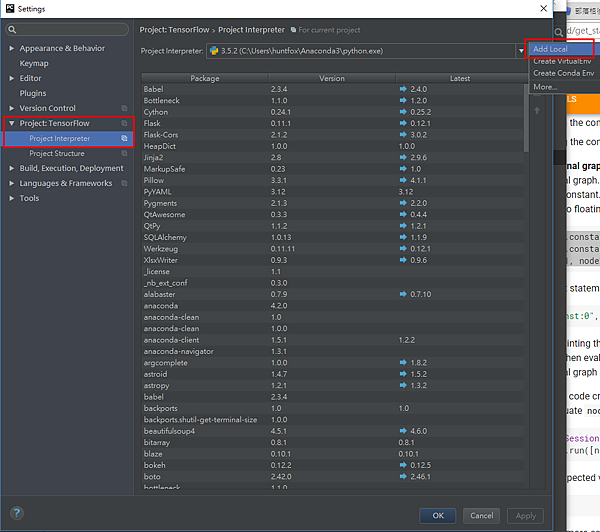The width and height of the screenshot is (600, 532).
Task: Click the update arrow for Babel 2.4.0
Action: click(403, 89)
